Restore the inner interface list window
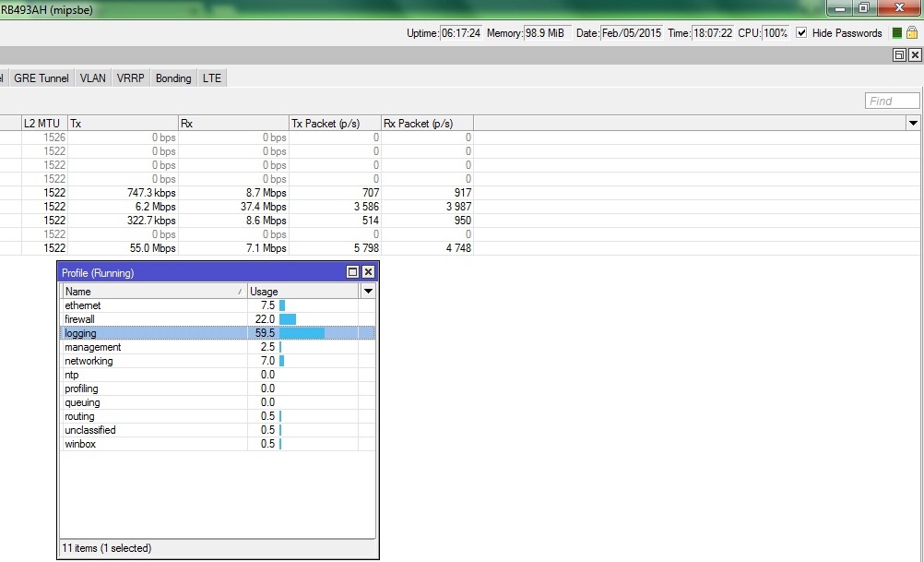 (x=899, y=54)
